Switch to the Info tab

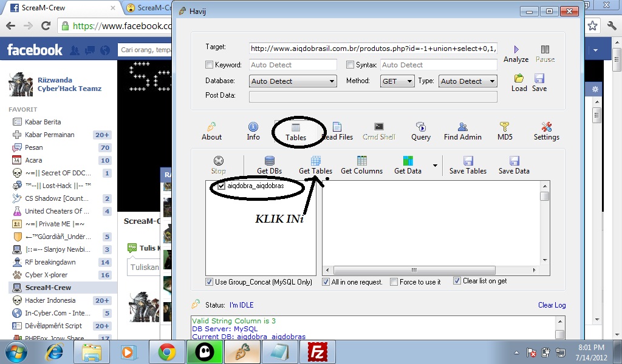tap(253, 132)
